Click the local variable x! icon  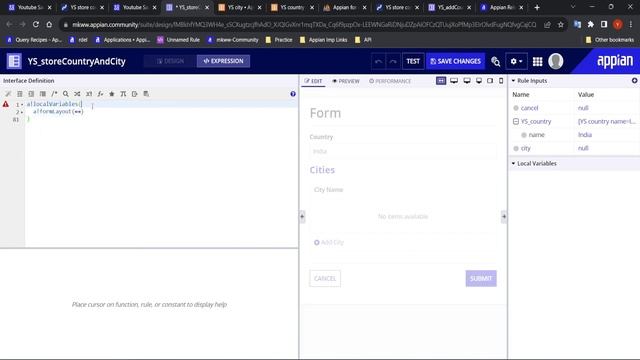tap(89, 94)
